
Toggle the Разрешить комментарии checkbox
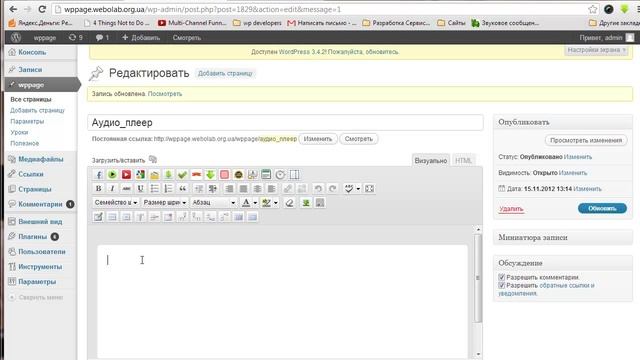click(x=502, y=277)
